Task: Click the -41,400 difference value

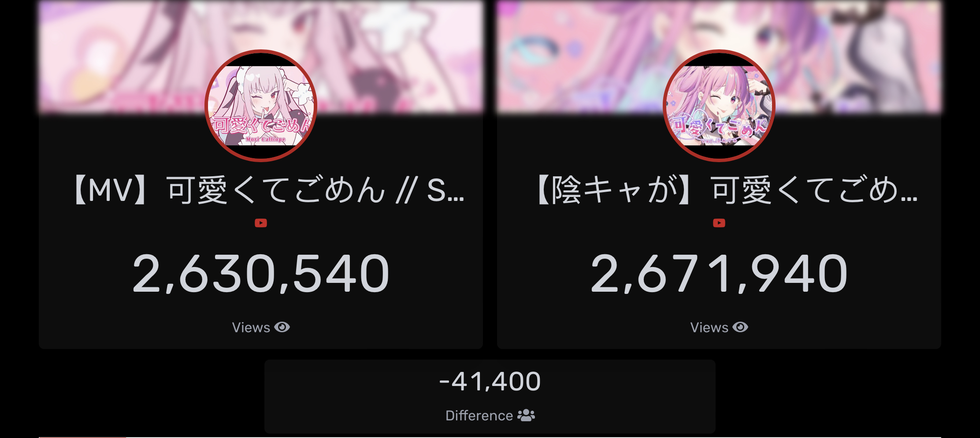Action: pos(490,382)
